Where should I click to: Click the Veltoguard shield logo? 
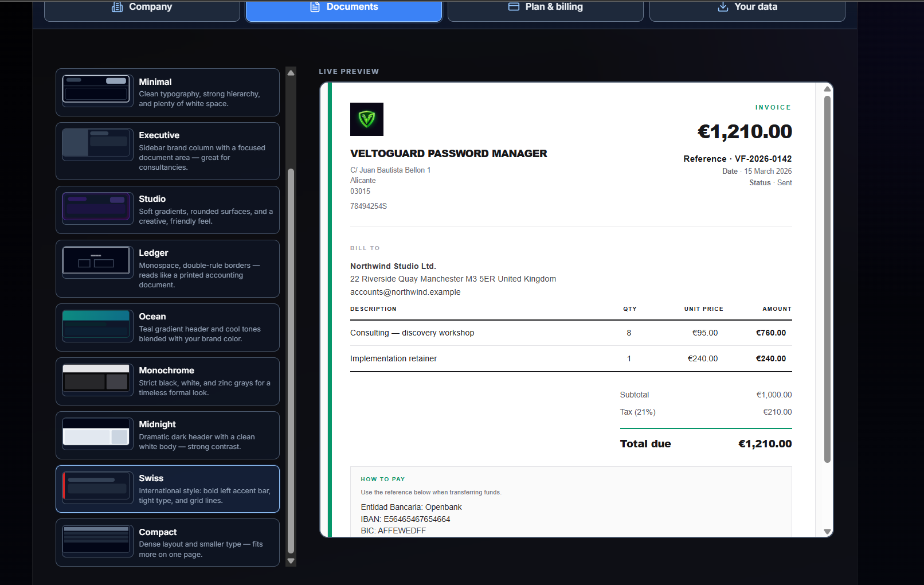point(367,119)
